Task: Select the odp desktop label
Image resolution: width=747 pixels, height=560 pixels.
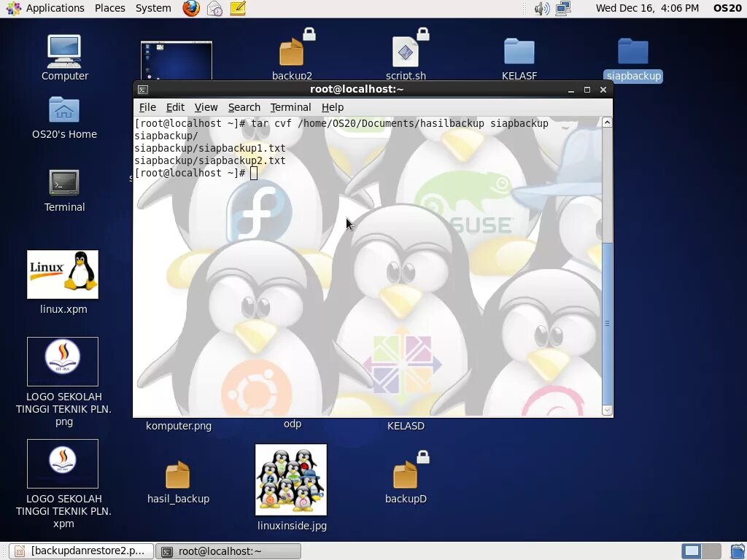Action: 293,424
